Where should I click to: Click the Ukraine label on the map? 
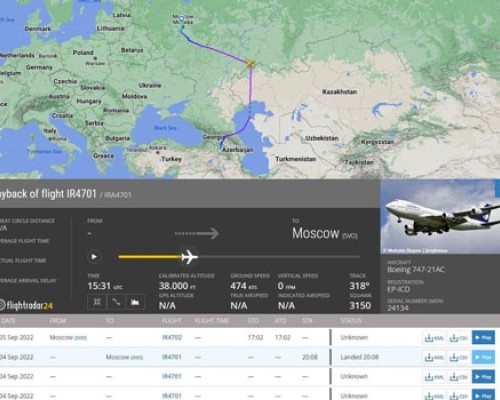point(150,85)
